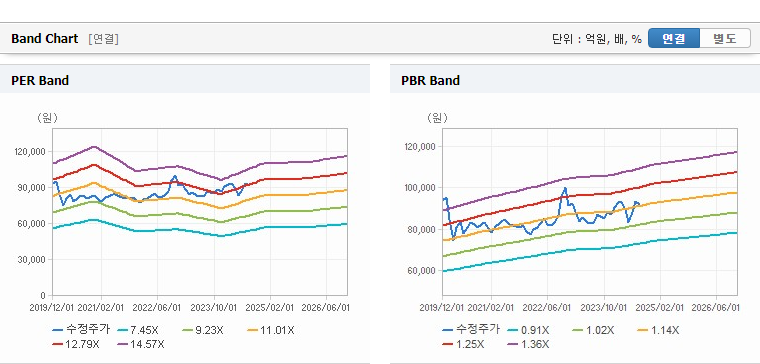This screenshot has height=364, width=760.
Task: Toggle 수정주가 legend in PER Band
Action: [81, 330]
